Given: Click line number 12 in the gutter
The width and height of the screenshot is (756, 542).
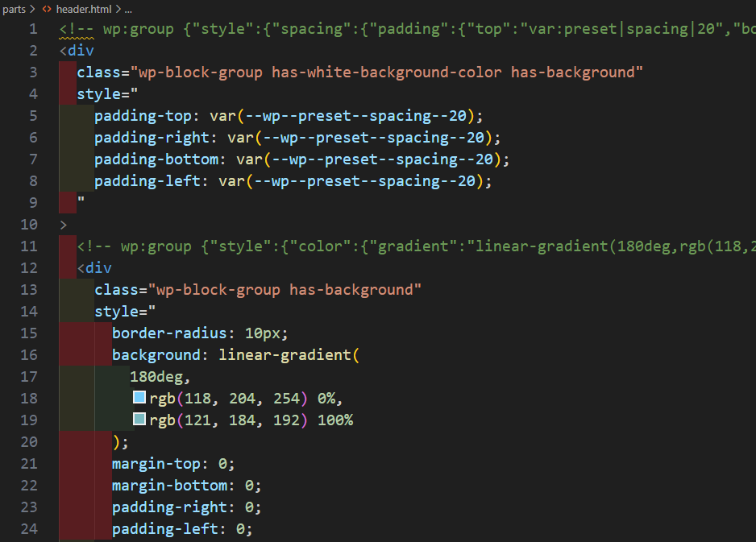Looking at the screenshot, I should click(28, 267).
